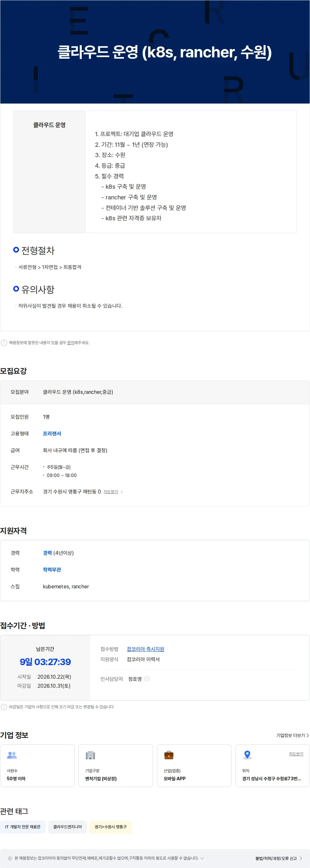
Task: Select the IT 개발자 전문 채용관 tag
Action: coord(23,827)
